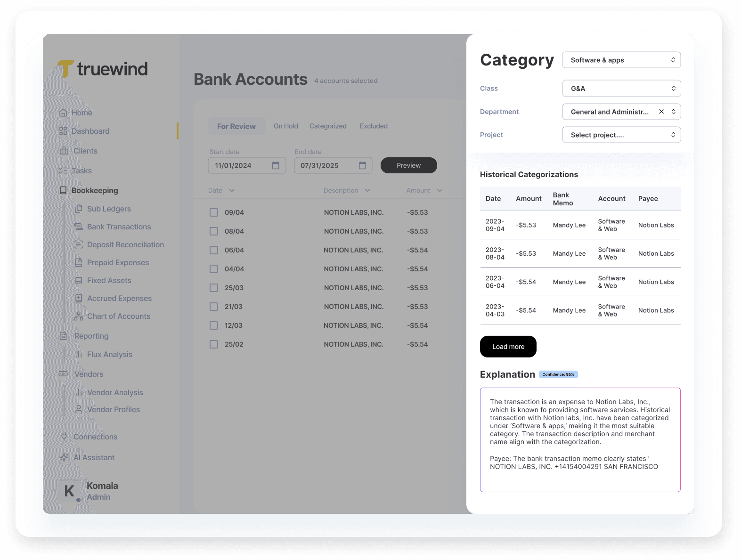This screenshot has width=741, height=560.
Task: Check the 04/04 transaction checkbox
Action: tap(214, 269)
